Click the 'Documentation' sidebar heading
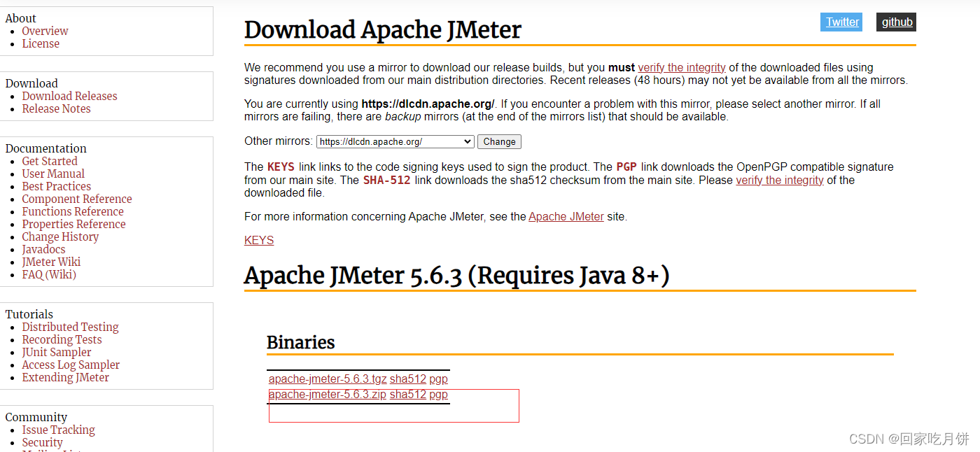The width and height of the screenshot is (980, 452). coord(46,148)
